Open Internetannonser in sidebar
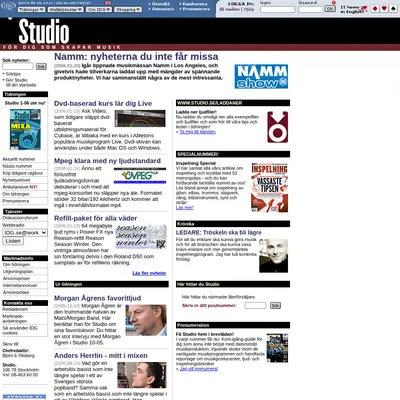The width and height of the screenshot is (400, 400). (20, 286)
